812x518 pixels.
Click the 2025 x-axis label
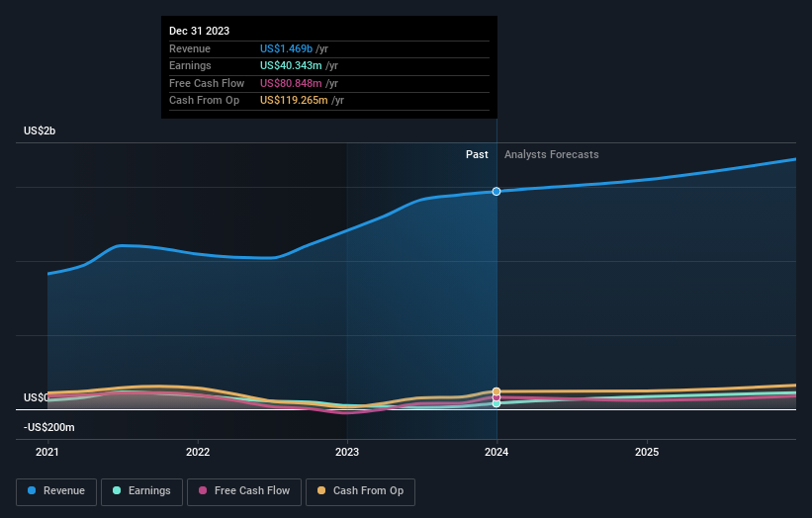pos(647,453)
